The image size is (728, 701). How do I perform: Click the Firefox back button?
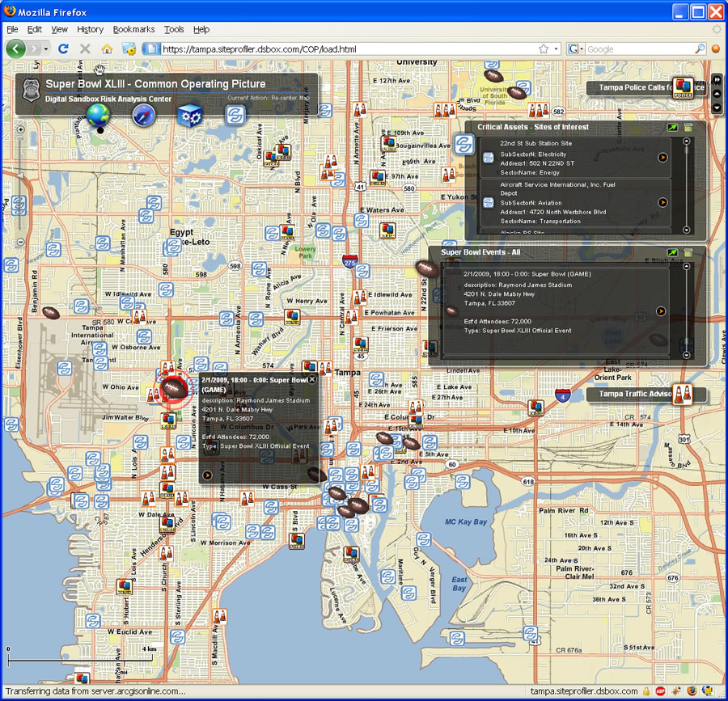[15, 49]
